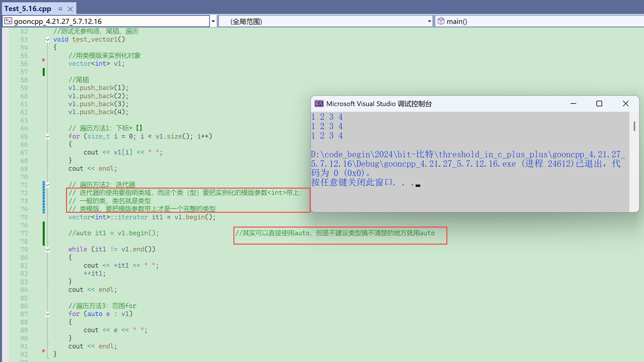The width and height of the screenshot is (644, 362).
Task: Select the Test_5.16.cpp file tab
Action: 28,9
